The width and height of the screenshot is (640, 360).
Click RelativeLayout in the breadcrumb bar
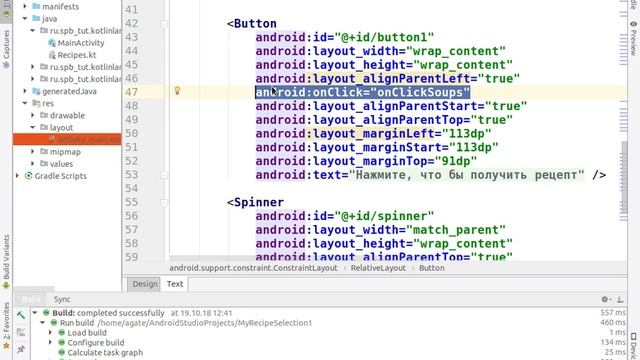378,268
